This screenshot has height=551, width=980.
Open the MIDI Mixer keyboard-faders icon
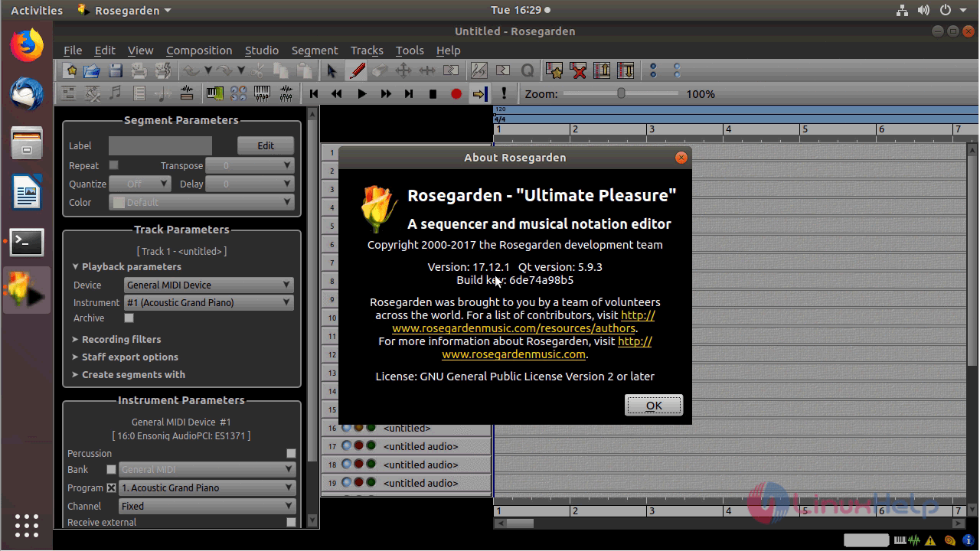[x=262, y=93]
